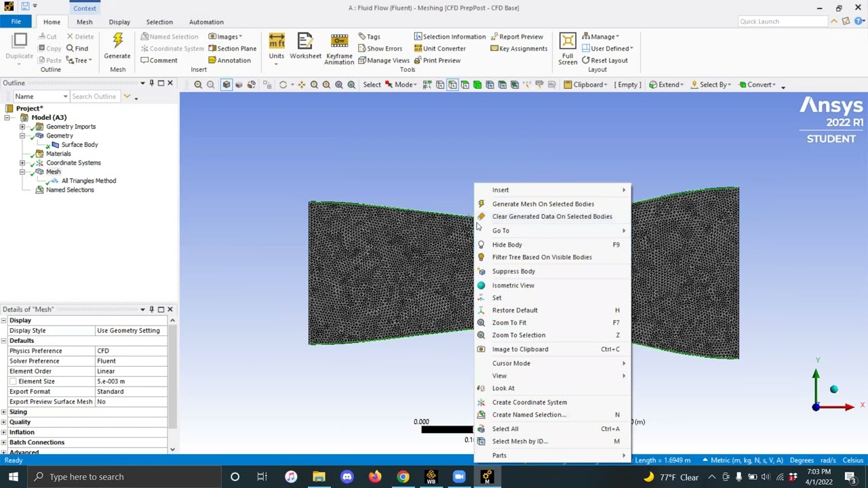The width and height of the screenshot is (868, 488).
Task: Click the Section Plane tool
Action: [x=232, y=49]
